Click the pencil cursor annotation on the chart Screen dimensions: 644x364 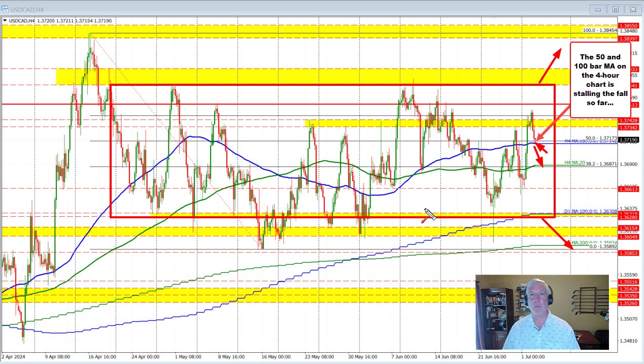[431, 214]
